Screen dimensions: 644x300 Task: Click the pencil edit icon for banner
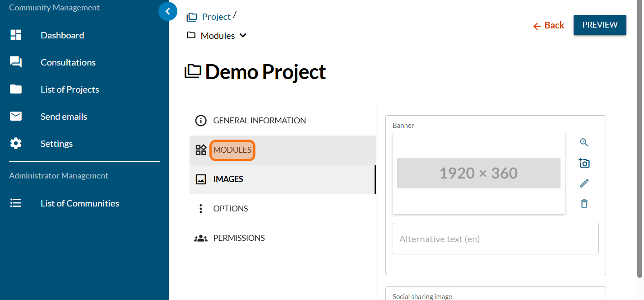pos(584,183)
